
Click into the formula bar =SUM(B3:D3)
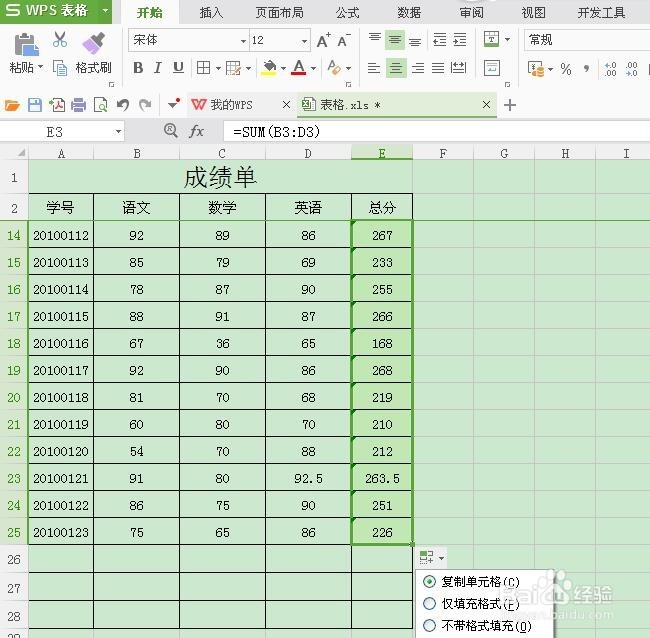tap(437, 132)
